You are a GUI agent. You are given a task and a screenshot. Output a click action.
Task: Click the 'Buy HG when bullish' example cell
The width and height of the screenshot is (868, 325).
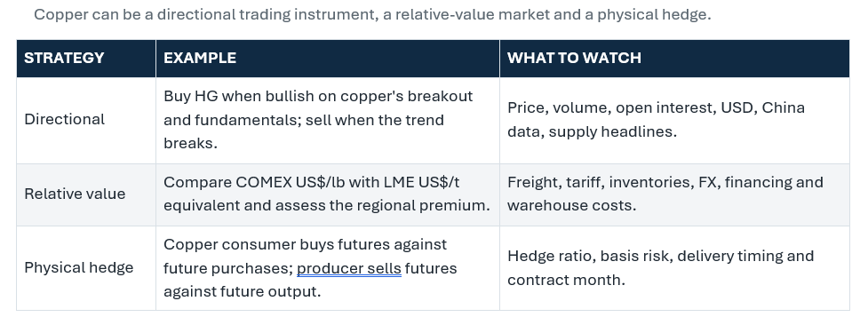click(x=328, y=120)
